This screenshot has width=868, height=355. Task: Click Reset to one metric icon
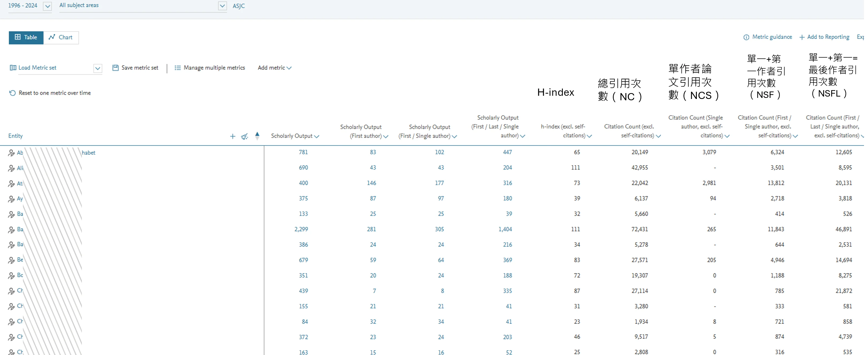[x=13, y=93]
